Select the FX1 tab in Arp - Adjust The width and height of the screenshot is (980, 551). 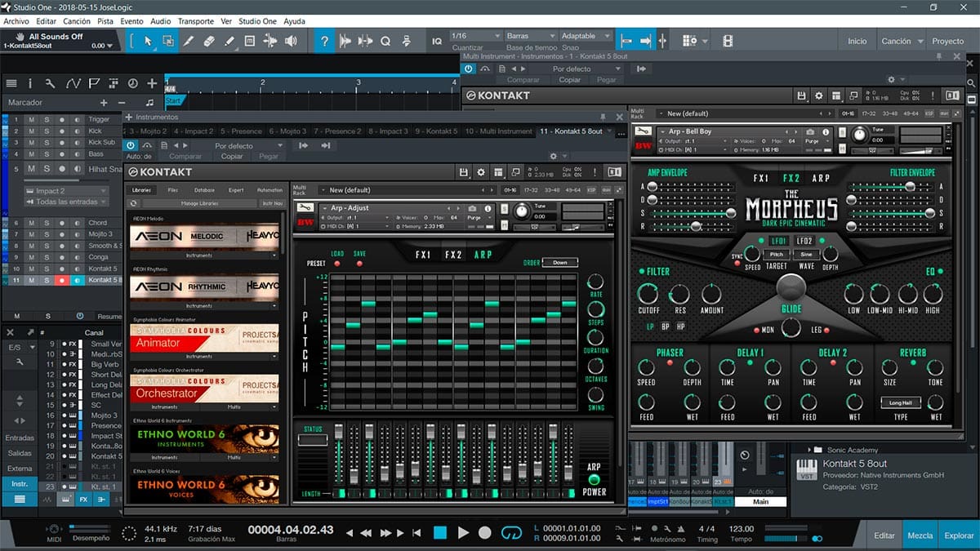(x=423, y=255)
